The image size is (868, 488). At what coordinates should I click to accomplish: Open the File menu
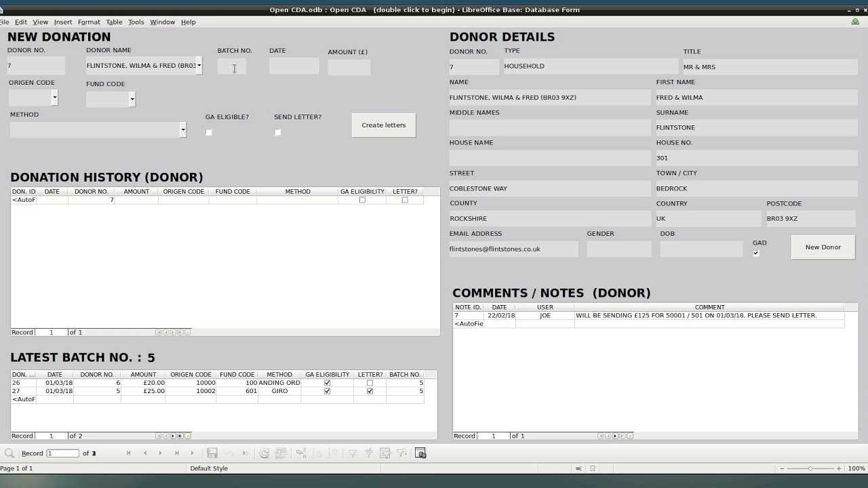(x=5, y=22)
